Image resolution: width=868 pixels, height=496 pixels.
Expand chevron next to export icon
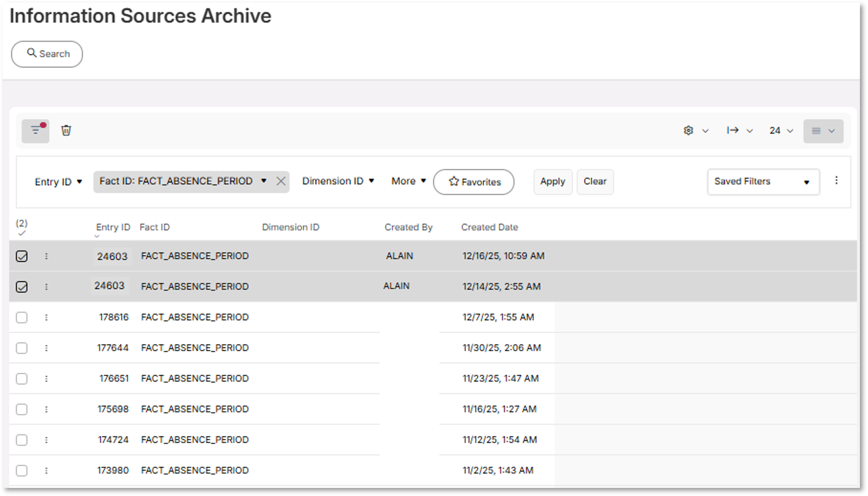pos(749,131)
